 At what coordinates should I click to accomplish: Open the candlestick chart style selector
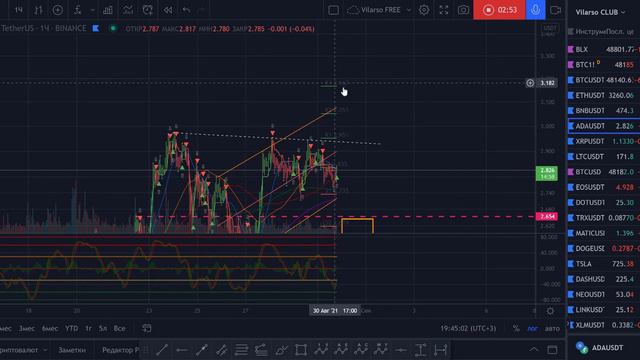38,10
